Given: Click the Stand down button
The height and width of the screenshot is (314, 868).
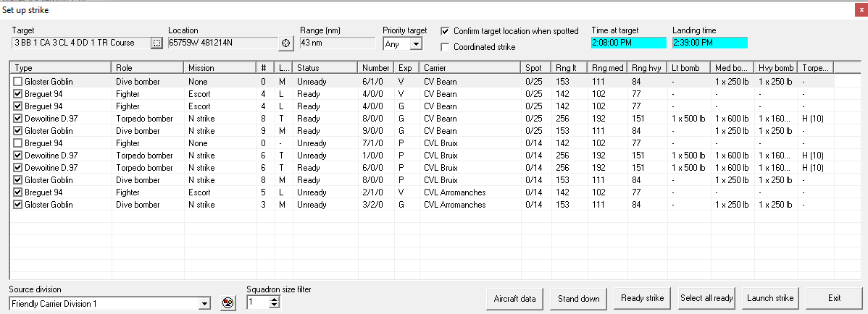Looking at the screenshot, I should pos(578,299).
